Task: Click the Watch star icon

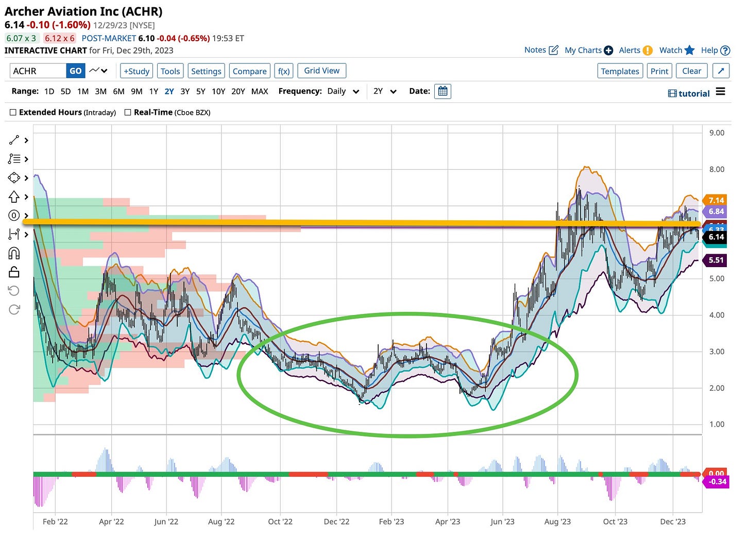Action: click(690, 50)
